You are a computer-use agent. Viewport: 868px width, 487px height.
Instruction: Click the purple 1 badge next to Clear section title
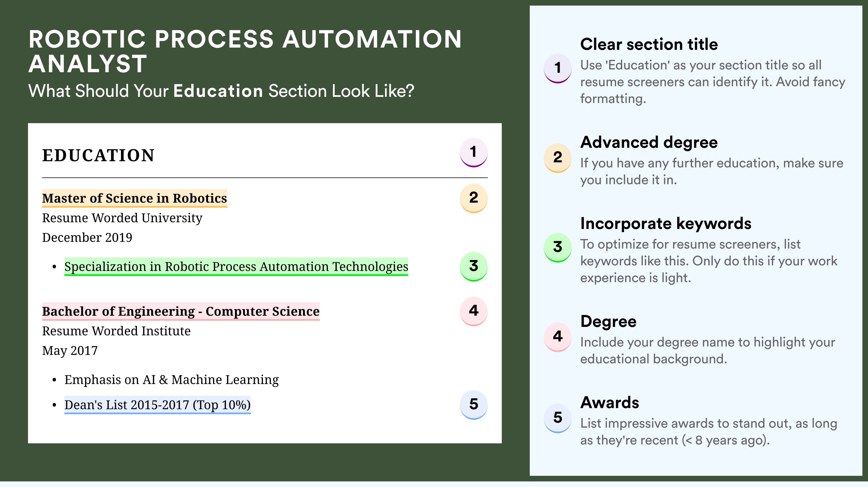pyautogui.click(x=558, y=68)
